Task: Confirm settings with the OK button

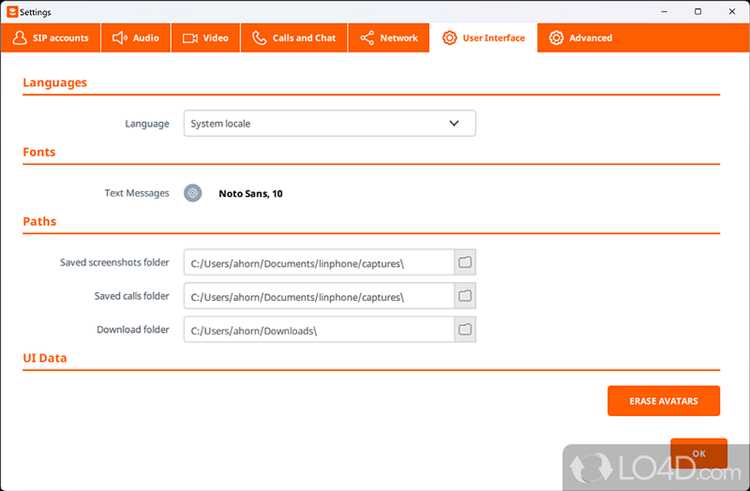Action: tap(699, 453)
